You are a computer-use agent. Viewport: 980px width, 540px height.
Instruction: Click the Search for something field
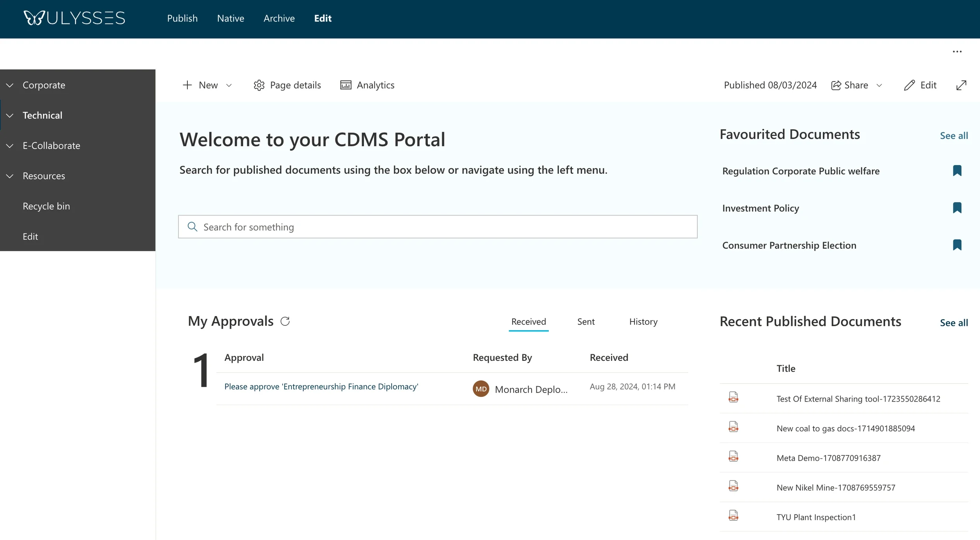[437, 227]
